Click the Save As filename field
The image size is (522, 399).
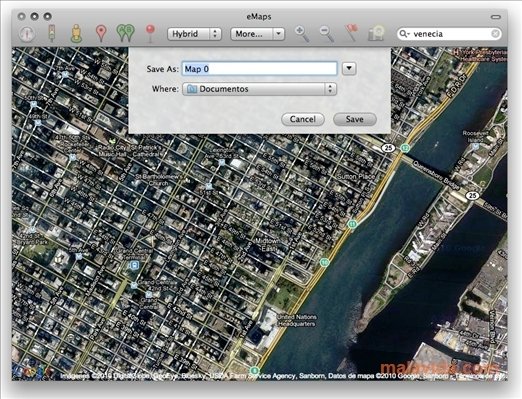coord(259,69)
